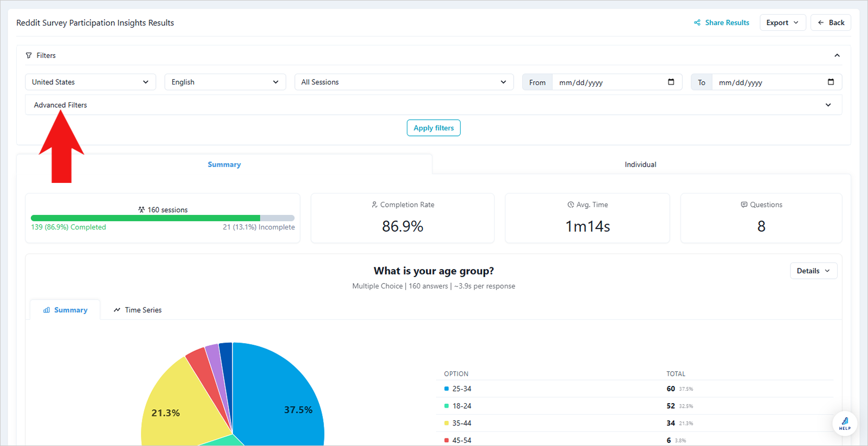Open the Details dropdown for age question

point(813,271)
